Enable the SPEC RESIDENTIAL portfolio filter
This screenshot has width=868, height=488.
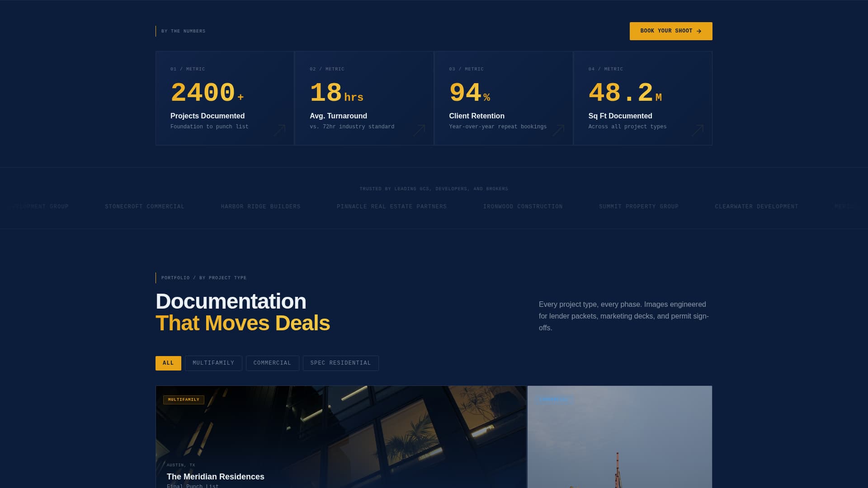pyautogui.click(x=340, y=363)
